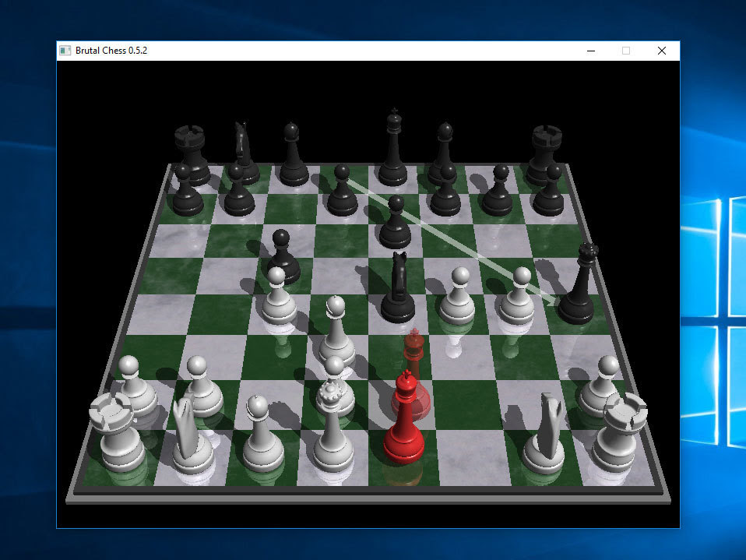Select the black rook on h8
The height and width of the screenshot is (560, 746).
coord(544,154)
